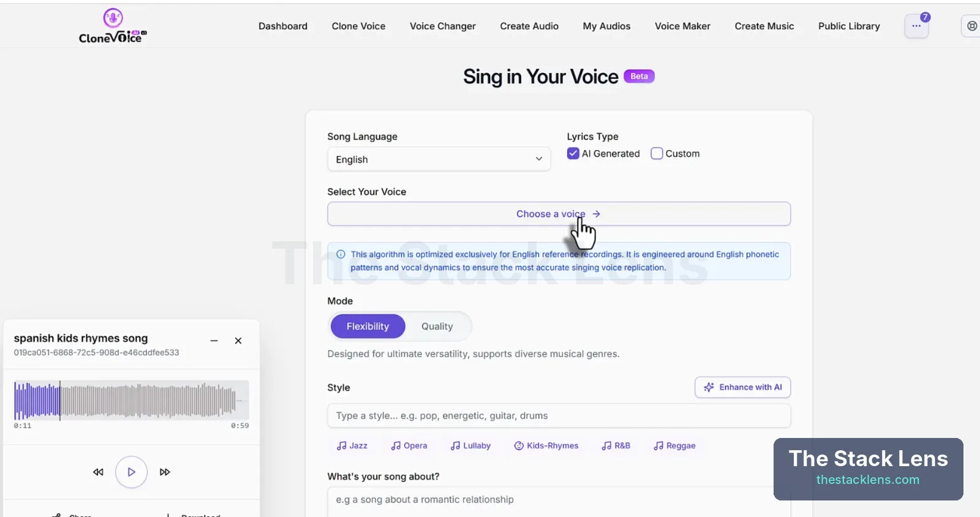This screenshot has width=980, height=517.
Task: Click the Choose a voice button
Action: pos(559,214)
